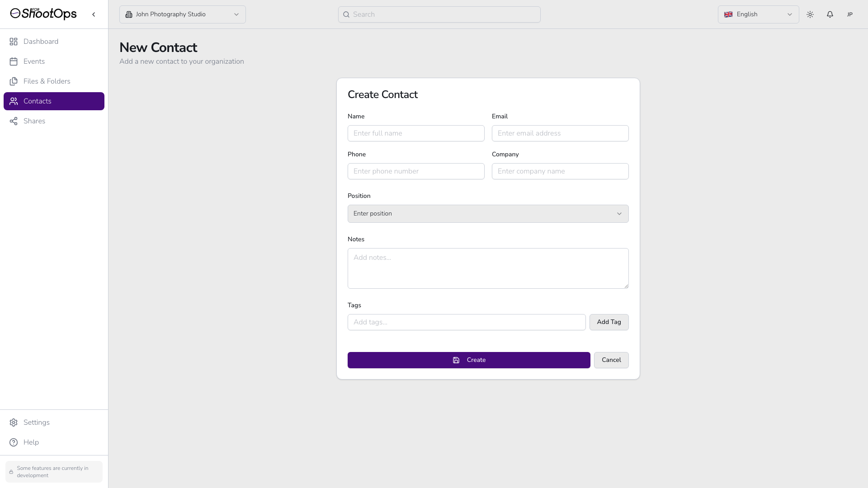
Task: Collapse the sidebar with chevron arrow
Action: coord(94,14)
